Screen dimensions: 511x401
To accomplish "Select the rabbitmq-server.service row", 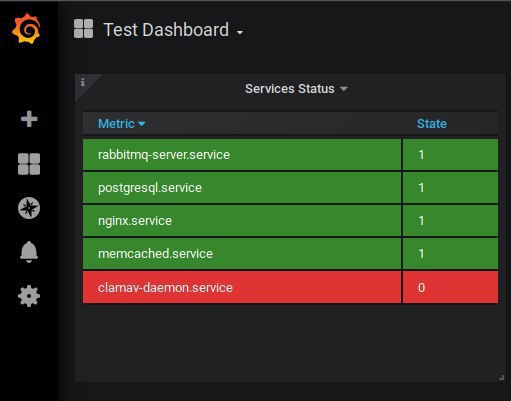I will (290, 155).
